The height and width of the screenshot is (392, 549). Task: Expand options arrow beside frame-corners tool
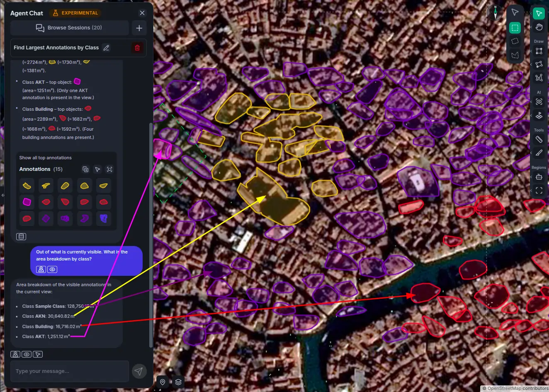pyautogui.click(x=531, y=190)
